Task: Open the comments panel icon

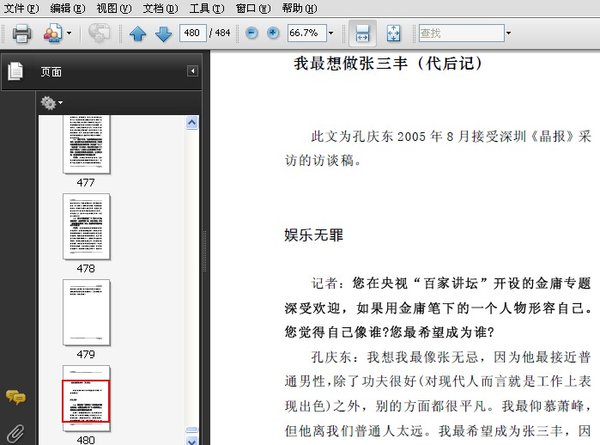Action: pos(16,397)
